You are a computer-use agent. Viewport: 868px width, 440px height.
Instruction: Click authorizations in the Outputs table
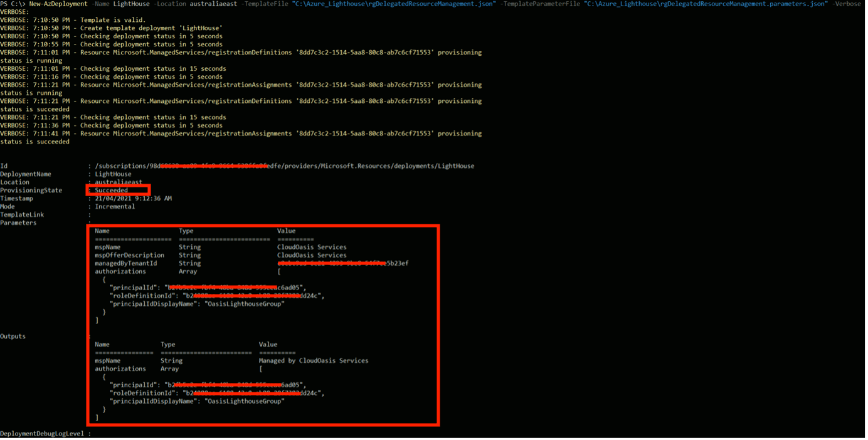[120, 369]
